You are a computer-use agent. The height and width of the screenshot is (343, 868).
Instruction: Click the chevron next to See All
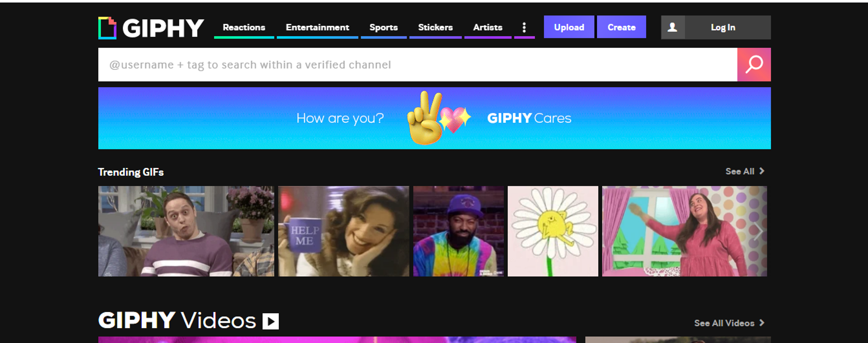click(x=761, y=171)
